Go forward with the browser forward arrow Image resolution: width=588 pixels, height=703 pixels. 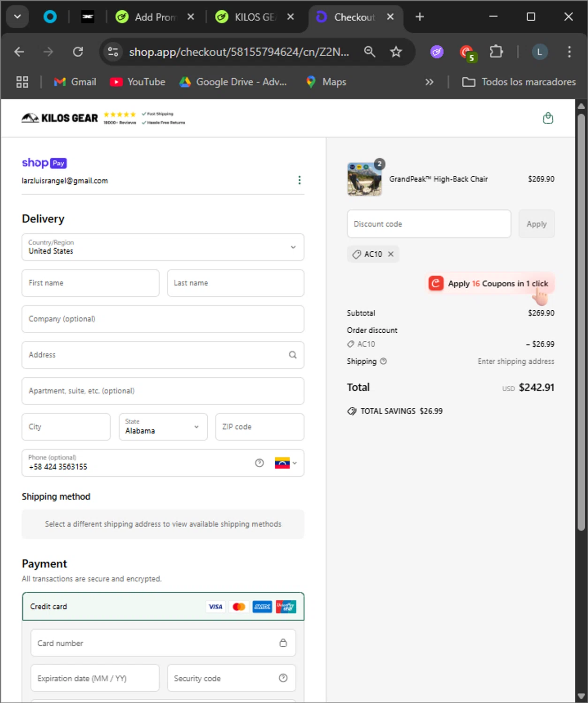point(48,52)
